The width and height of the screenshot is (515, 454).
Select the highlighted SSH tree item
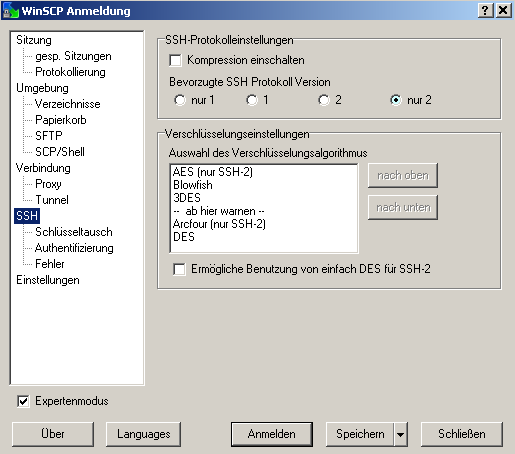coord(27,216)
